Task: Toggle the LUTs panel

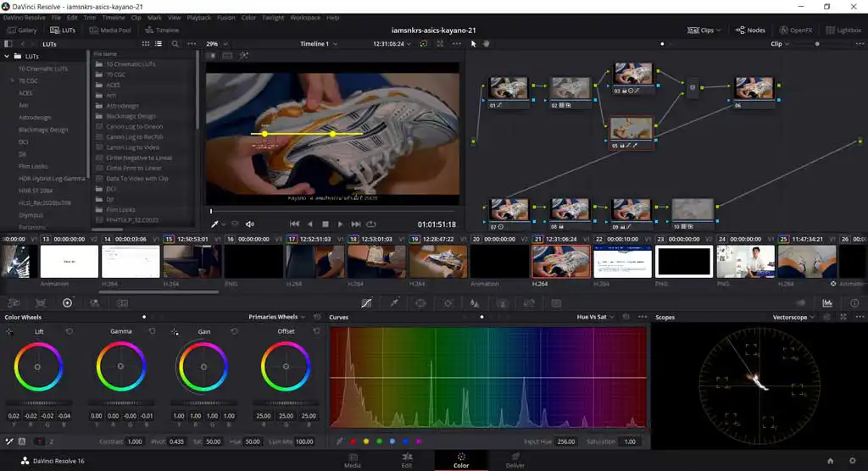Action: (63, 30)
